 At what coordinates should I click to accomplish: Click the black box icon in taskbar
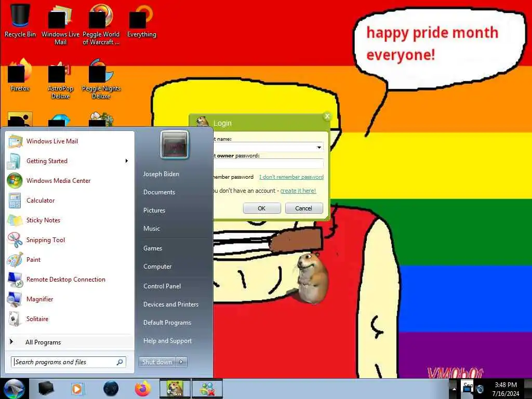pos(46,389)
